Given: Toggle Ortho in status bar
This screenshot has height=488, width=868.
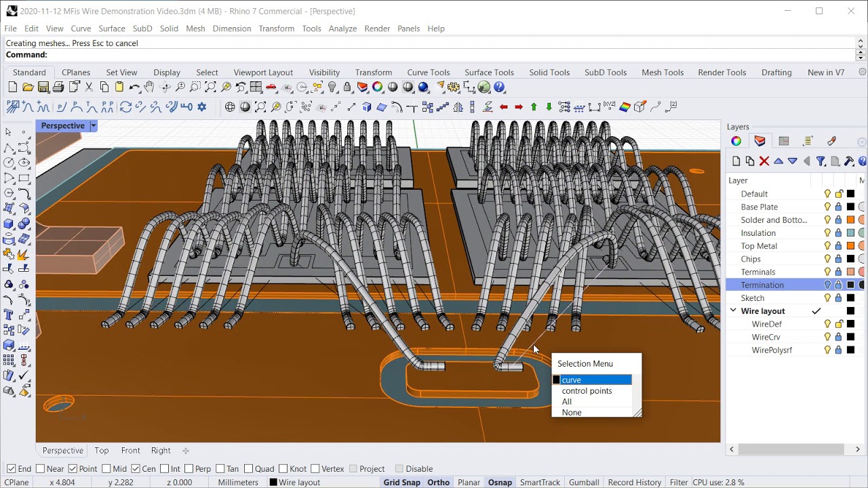Looking at the screenshot, I should point(439,483).
